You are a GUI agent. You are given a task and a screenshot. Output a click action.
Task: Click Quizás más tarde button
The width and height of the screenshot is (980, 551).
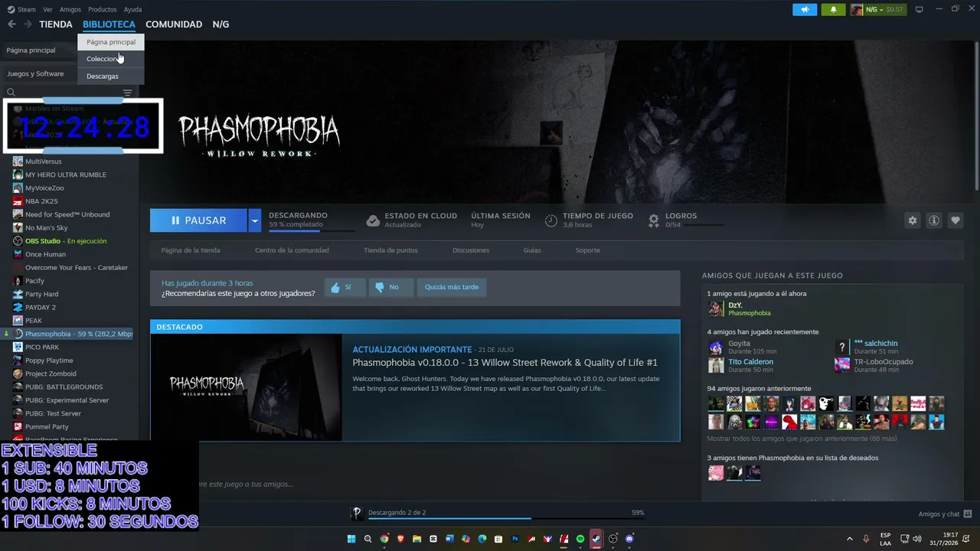coord(452,287)
